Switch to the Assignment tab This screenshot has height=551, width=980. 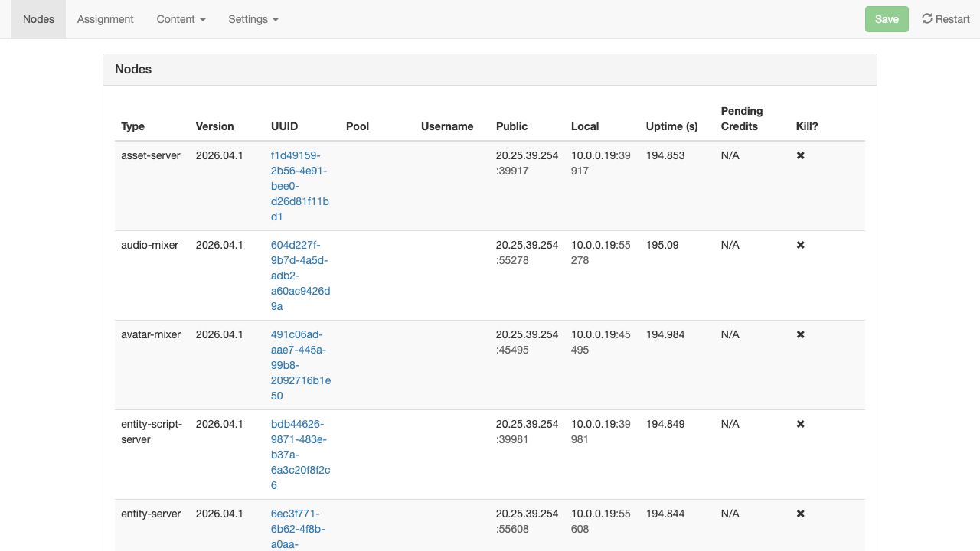coord(106,19)
